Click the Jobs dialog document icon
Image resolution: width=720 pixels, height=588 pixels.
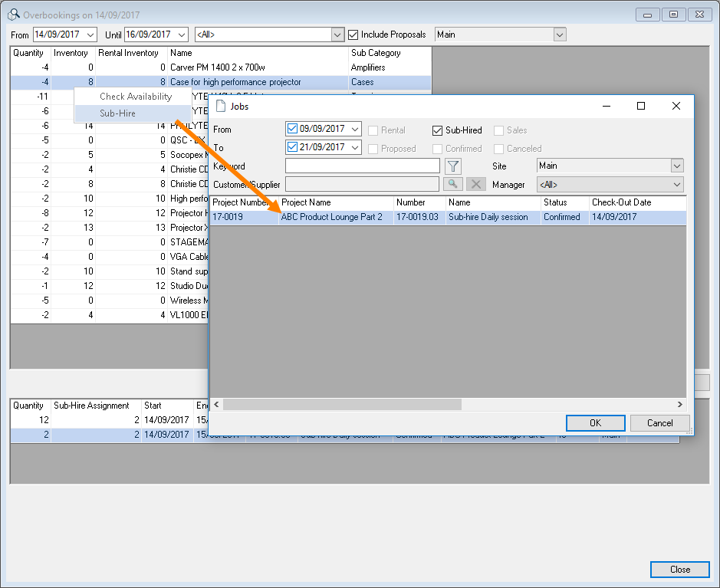coord(222,107)
